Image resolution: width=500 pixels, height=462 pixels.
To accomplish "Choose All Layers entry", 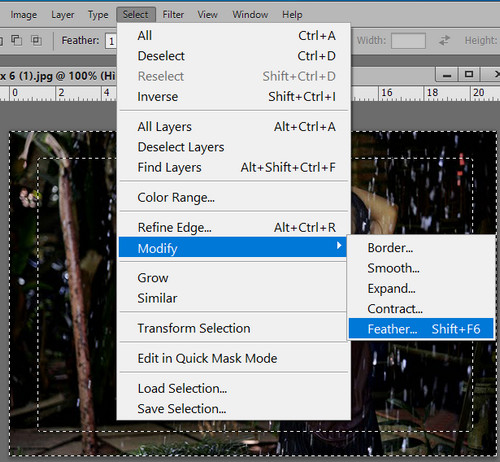I will click(233, 127).
